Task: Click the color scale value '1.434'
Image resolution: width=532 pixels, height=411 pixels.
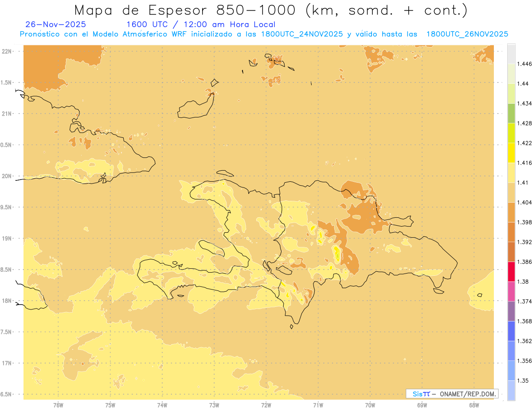Action: (524, 103)
